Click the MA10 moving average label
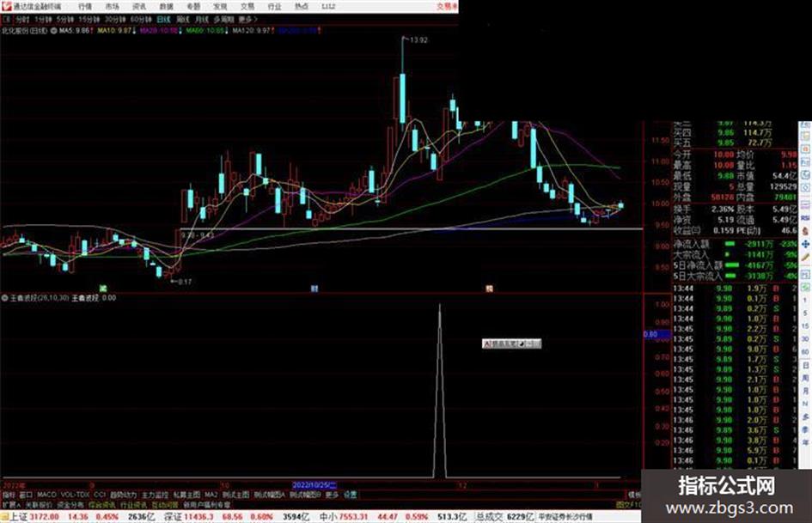This screenshot has height=523, width=812. (x=115, y=31)
